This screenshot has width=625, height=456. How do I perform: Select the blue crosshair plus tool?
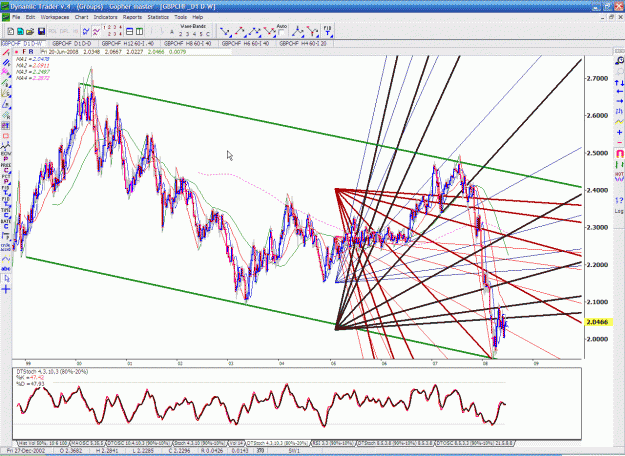(x=6, y=289)
